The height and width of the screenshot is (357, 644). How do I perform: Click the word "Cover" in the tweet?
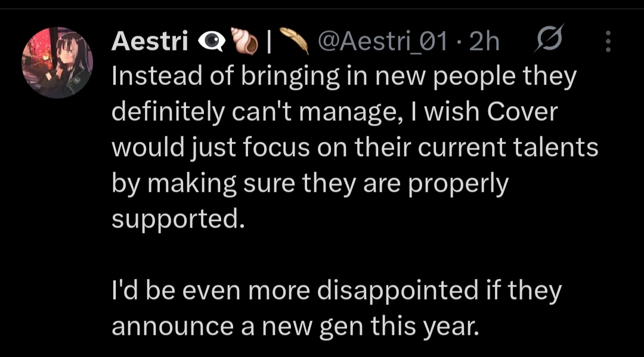click(x=522, y=111)
